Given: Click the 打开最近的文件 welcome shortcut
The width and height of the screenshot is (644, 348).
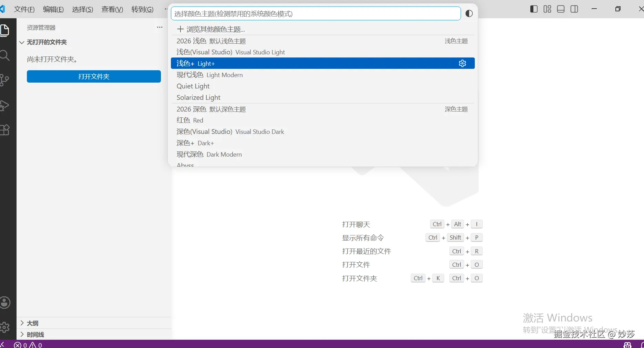Looking at the screenshot, I should (x=367, y=251).
